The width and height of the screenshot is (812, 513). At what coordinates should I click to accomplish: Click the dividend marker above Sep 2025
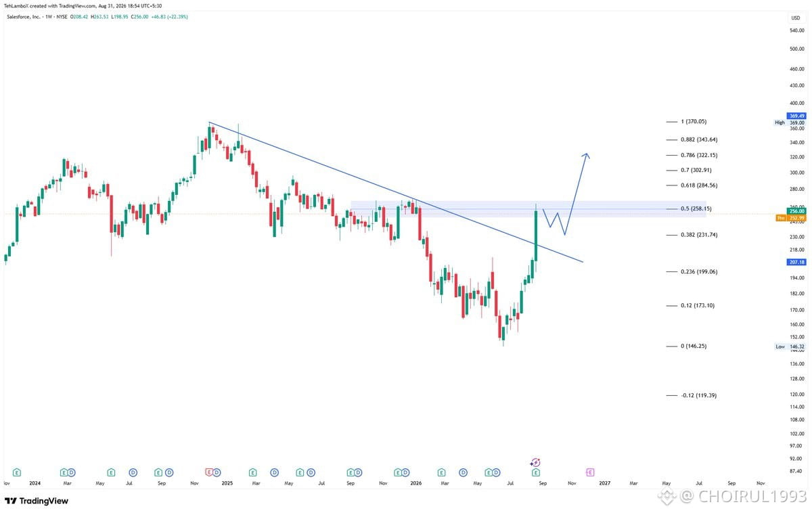(359, 472)
